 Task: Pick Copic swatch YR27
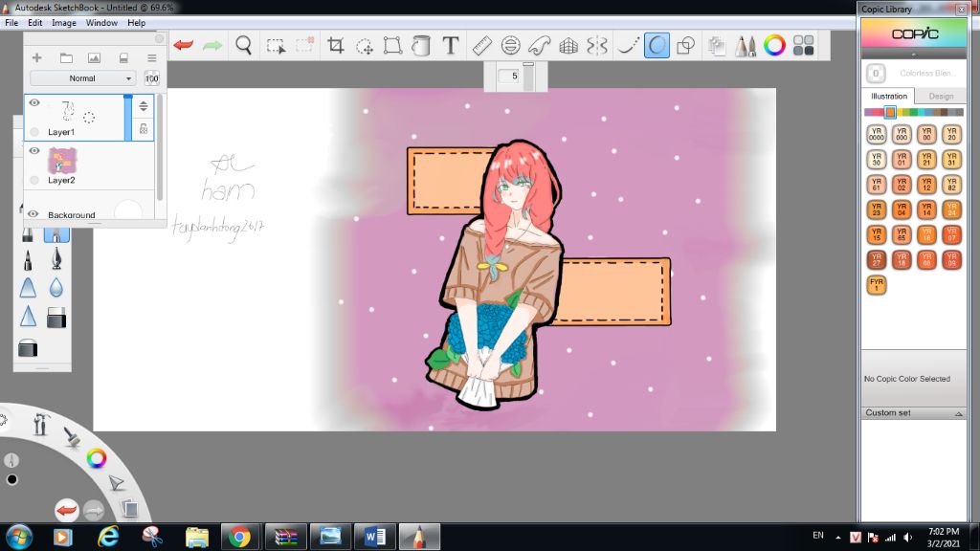point(877,259)
